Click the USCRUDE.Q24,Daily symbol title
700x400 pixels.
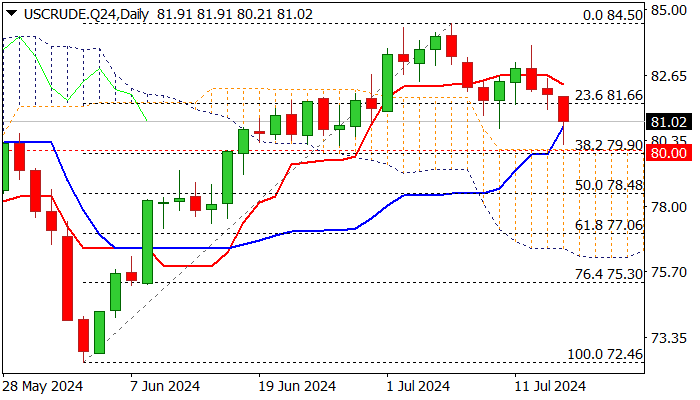pyautogui.click(x=86, y=14)
